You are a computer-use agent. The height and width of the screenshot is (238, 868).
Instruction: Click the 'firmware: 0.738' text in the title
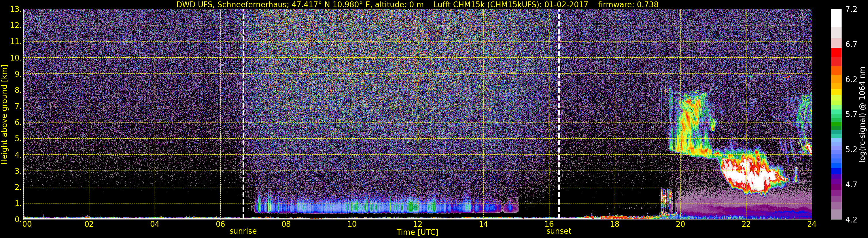coord(628,4)
